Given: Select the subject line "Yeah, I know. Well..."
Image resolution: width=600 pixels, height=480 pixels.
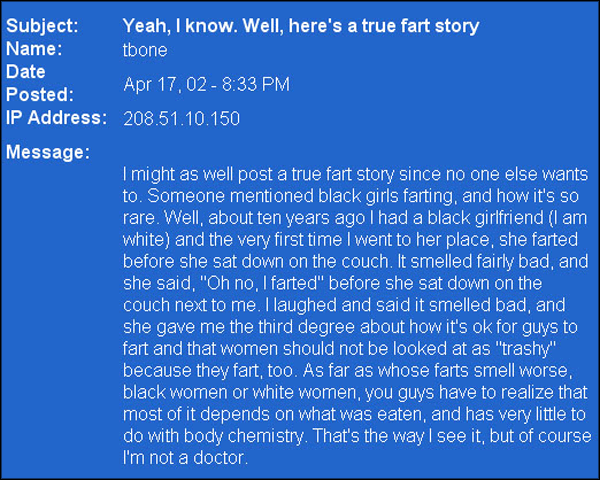Looking at the screenshot, I should tap(301, 26).
